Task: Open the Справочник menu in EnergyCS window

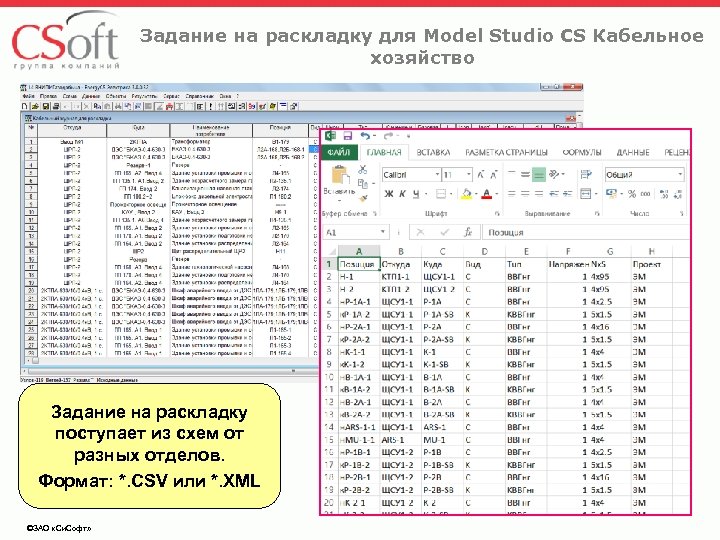Action: point(200,96)
